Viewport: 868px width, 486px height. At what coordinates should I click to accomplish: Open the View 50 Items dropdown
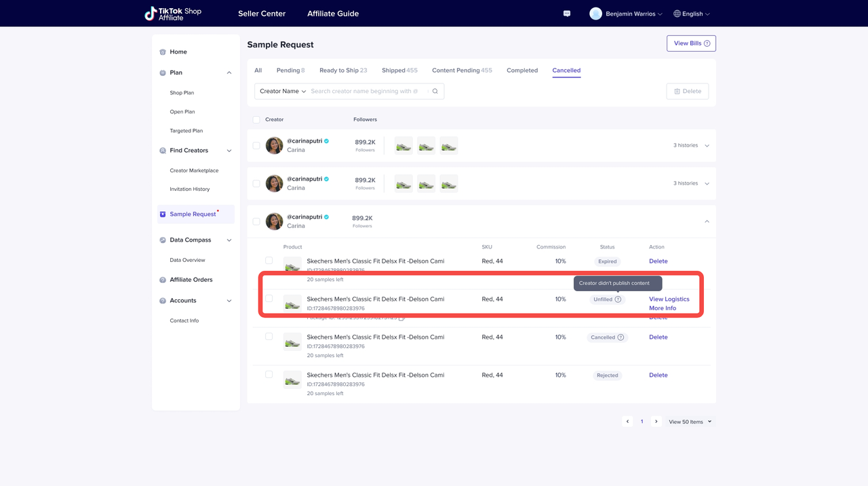point(690,422)
